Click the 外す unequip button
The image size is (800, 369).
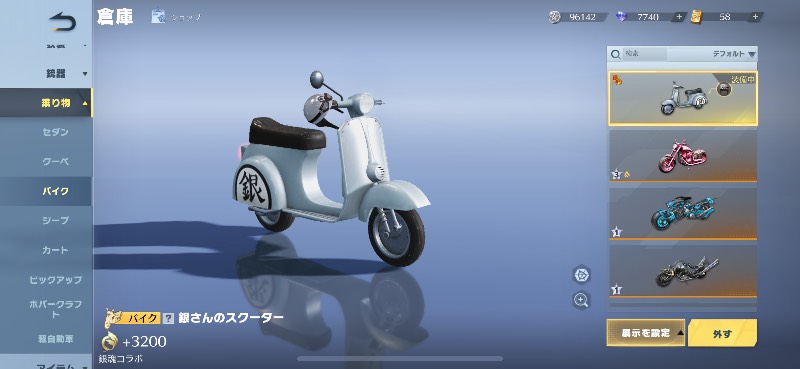click(x=722, y=333)
